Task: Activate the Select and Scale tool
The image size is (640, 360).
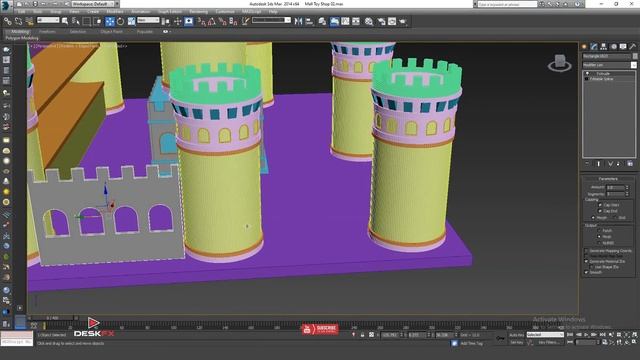Action: (x=131, y=21)
